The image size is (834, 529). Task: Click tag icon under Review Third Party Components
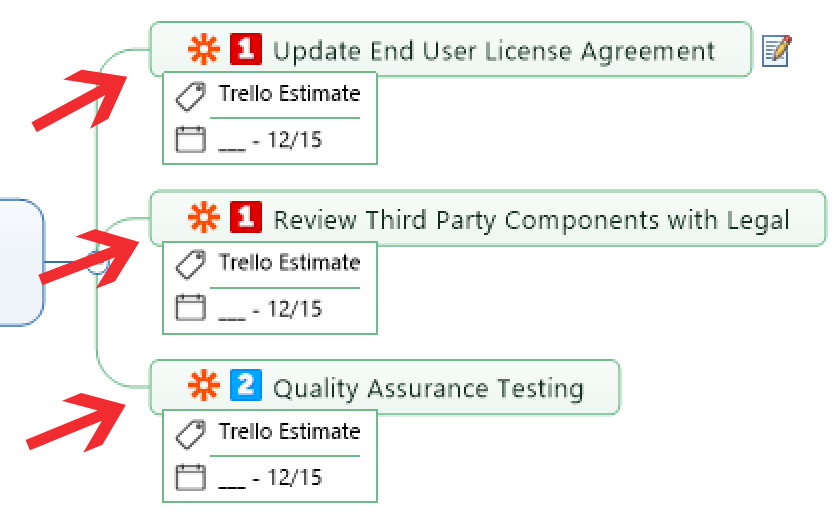tap(190, 265)
